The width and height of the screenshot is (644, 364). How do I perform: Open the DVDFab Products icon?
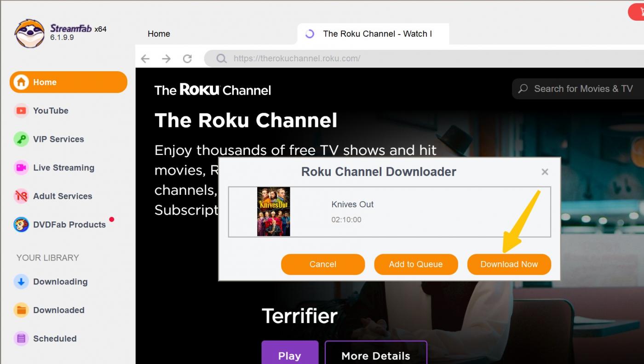pyautogui.click(x=21, y=225)
